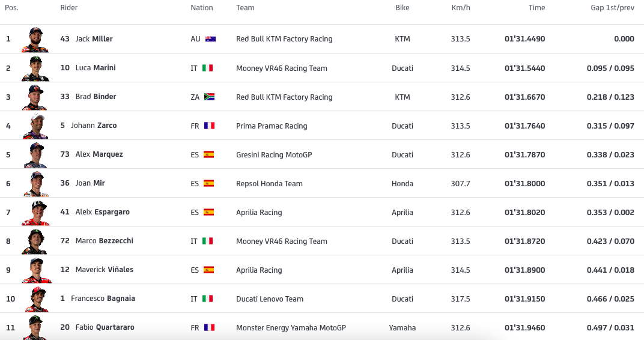Click Fabio Quartararo's French flag icon

click(x=209, y=327)
